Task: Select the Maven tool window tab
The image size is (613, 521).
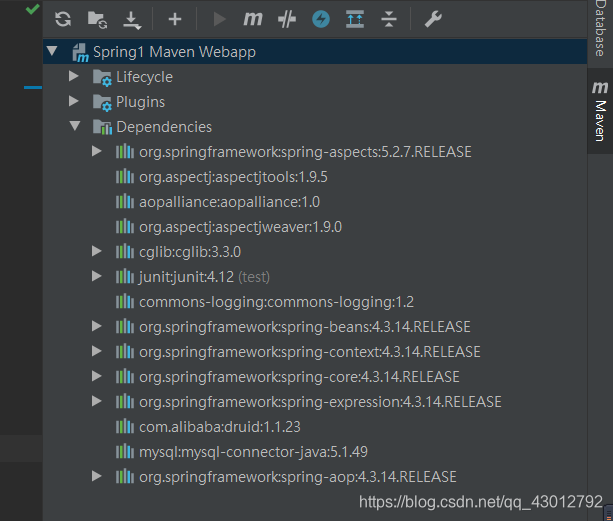Action: tap(600, 111)
